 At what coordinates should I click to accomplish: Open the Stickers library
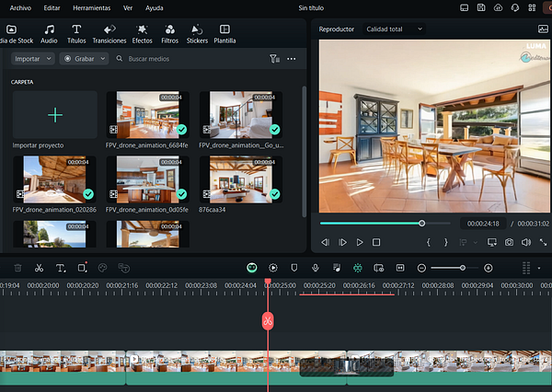[197, 34]
